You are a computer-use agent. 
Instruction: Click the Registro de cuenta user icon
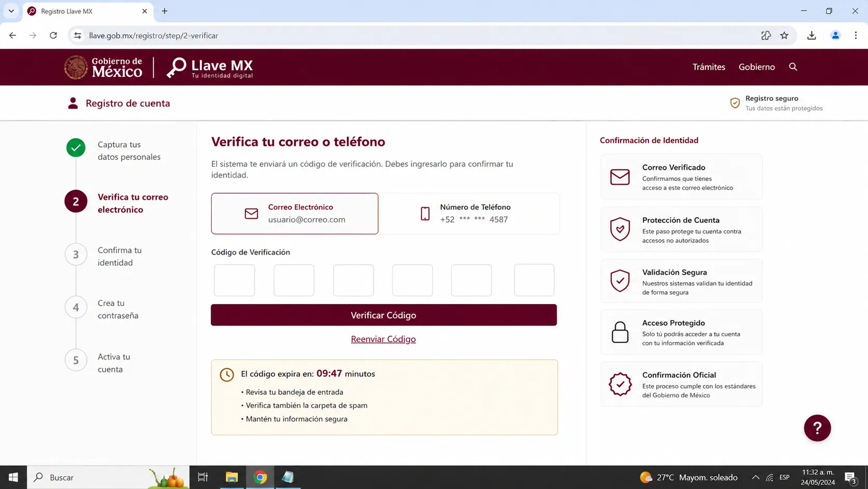(x=73, y=103)
